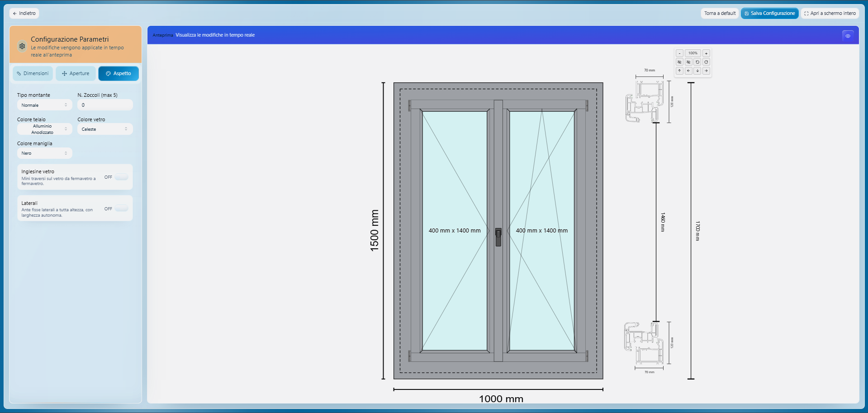Image resolution: width=868 pixels, height=413 pixels.
Task: Zoom out the preview with minus button
Action: [x=679, y=53]
